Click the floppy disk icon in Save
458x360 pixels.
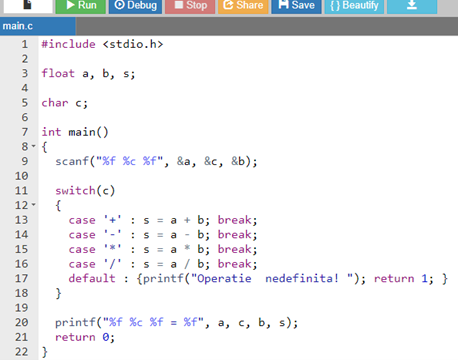point(283,4)
